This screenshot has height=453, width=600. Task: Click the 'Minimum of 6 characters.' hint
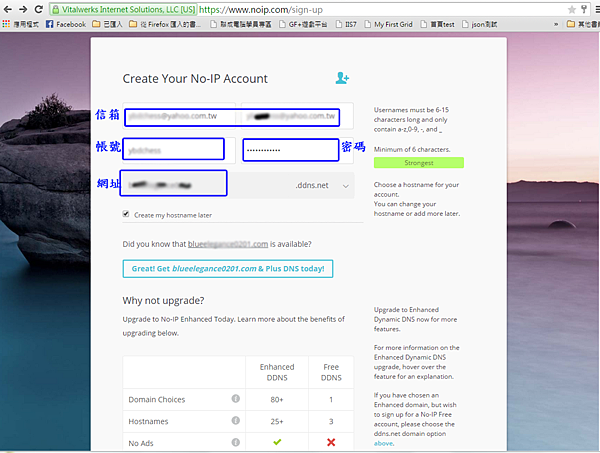point(412,150)
